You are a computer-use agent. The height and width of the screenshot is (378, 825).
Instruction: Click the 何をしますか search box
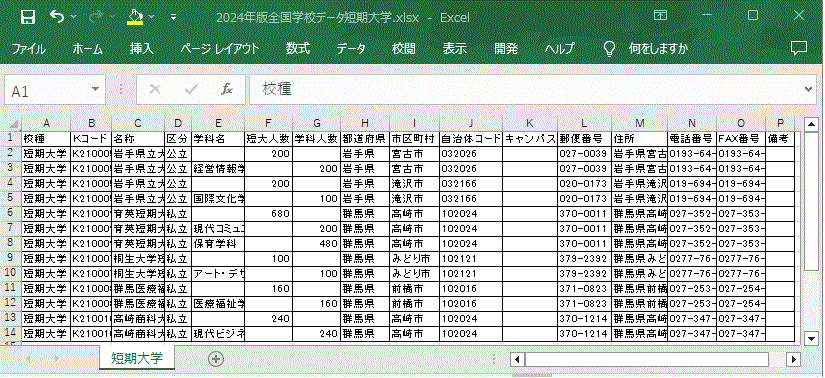(x=658, y=49)
